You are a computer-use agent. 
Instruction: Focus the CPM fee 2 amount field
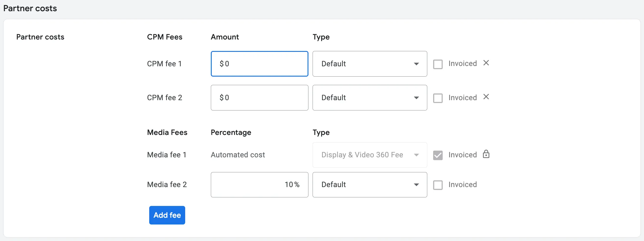(x=259, y=98)
